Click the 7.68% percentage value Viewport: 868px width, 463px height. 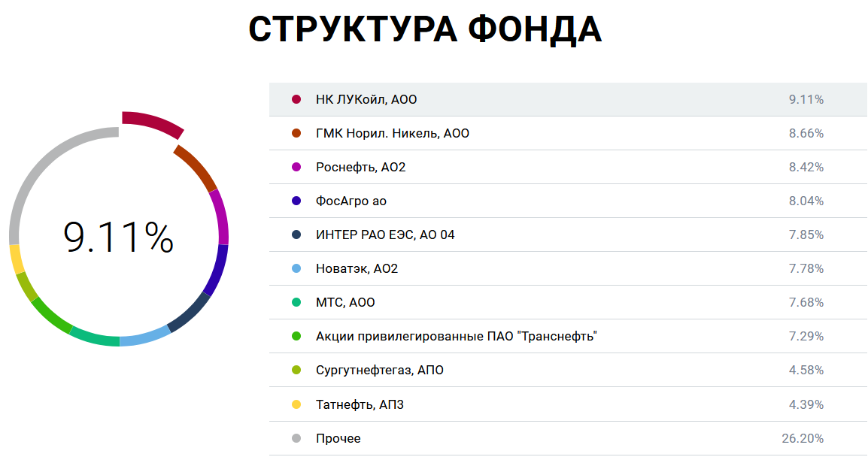pyautogui.click(x=806, y=302)
